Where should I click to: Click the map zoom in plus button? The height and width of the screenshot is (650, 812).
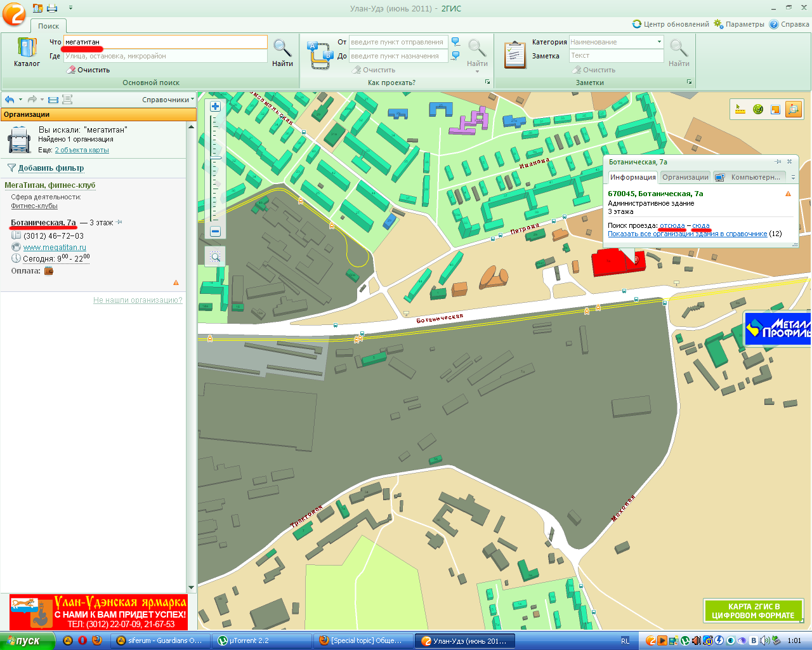pos(215,107)
